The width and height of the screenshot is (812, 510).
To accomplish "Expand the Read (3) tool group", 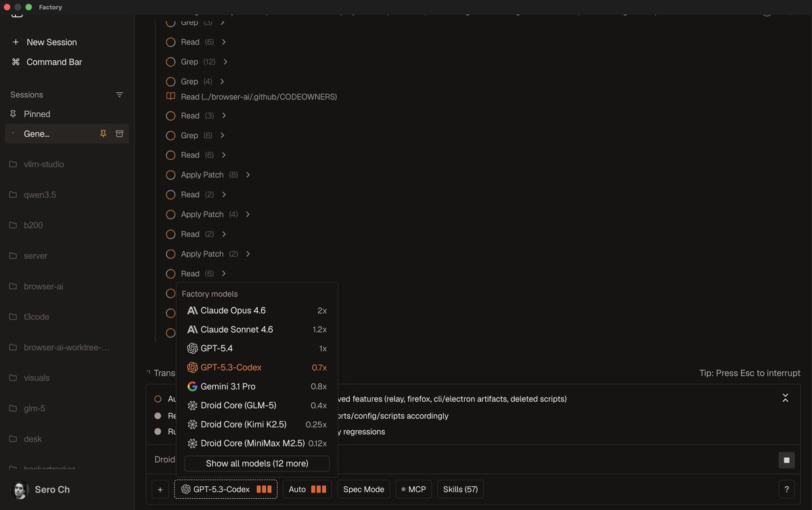I will pyautogui.click(x=196, y=116).
